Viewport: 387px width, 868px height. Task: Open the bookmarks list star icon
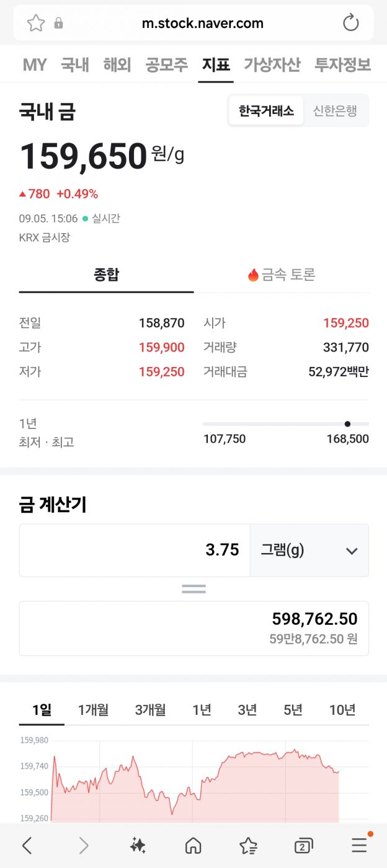coord(248,845)
